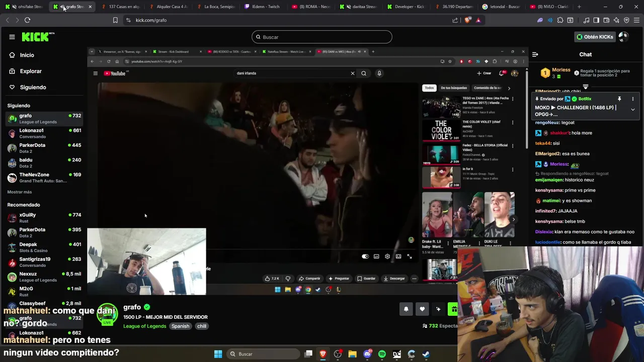Click the Windows Start button
This screenshot has height=362, width=644.
(x=218, y=354)
